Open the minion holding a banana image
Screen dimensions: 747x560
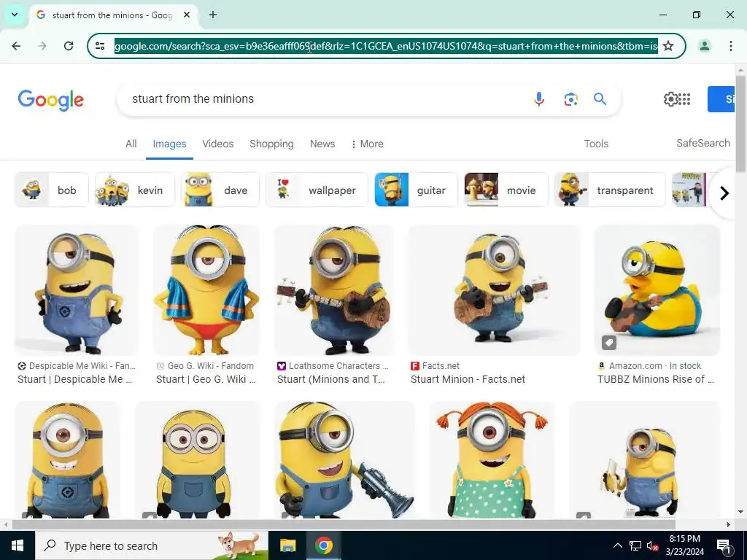coord(645,460)
